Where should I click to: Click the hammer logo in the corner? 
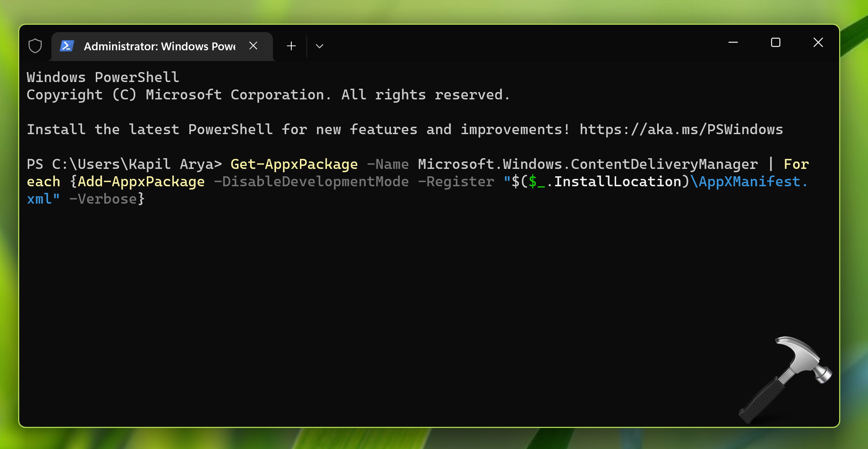click(x=786, y=379)
